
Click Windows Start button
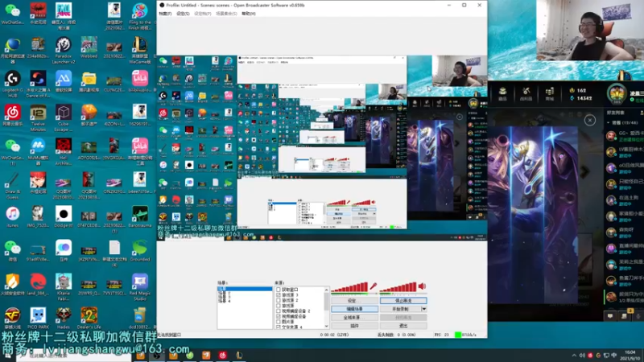pyautogui.click(x=8, y=356)
